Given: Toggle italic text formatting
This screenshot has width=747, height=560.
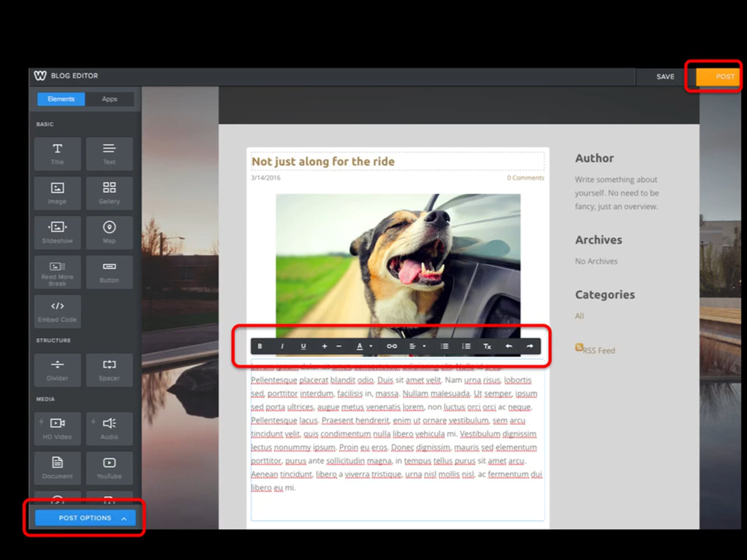Looking at the screenshot, I should pos(282,346).
